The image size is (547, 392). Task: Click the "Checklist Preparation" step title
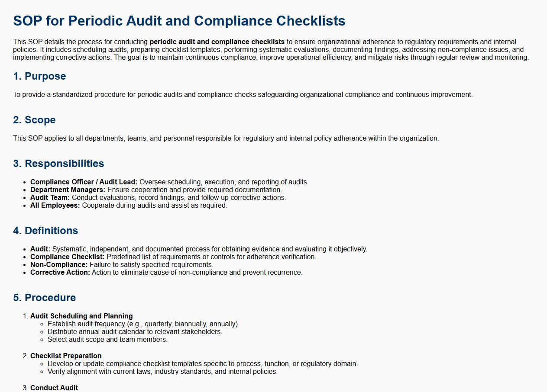66,356
